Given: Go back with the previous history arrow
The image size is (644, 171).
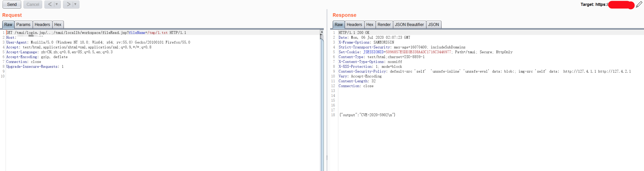Looking at the screenshot, I should [x=50, y=4].
